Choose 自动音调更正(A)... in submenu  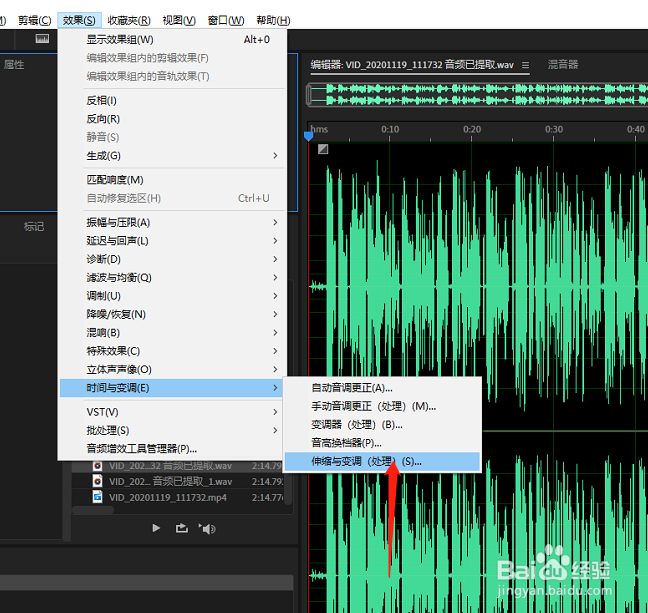382,388
